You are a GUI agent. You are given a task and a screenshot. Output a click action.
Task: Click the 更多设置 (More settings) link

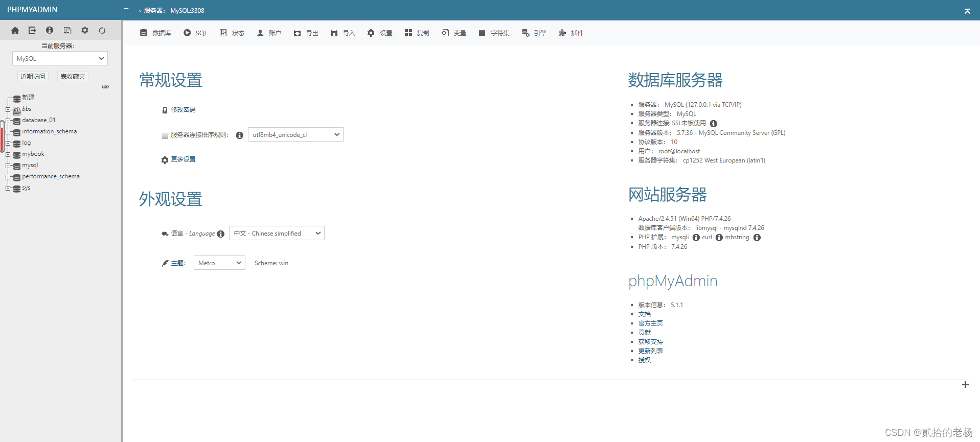[x=183, y=159]
